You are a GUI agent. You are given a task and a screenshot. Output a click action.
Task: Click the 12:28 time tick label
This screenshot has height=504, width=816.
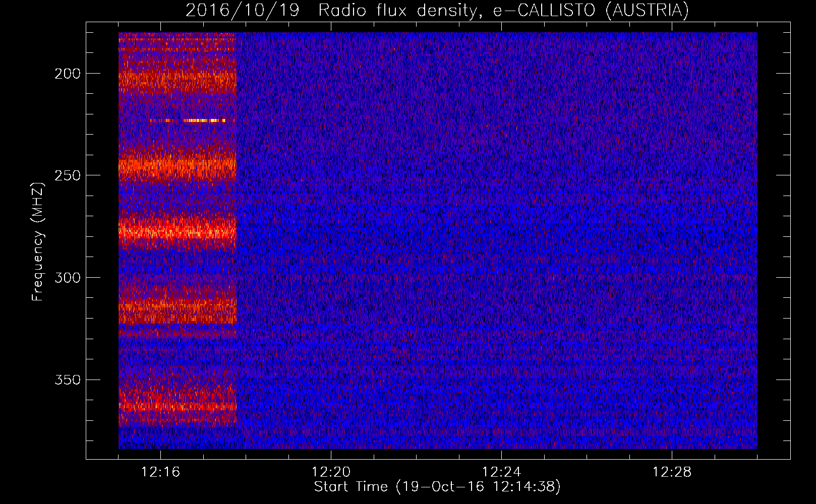pyautogui.click(x=672, y=472)
